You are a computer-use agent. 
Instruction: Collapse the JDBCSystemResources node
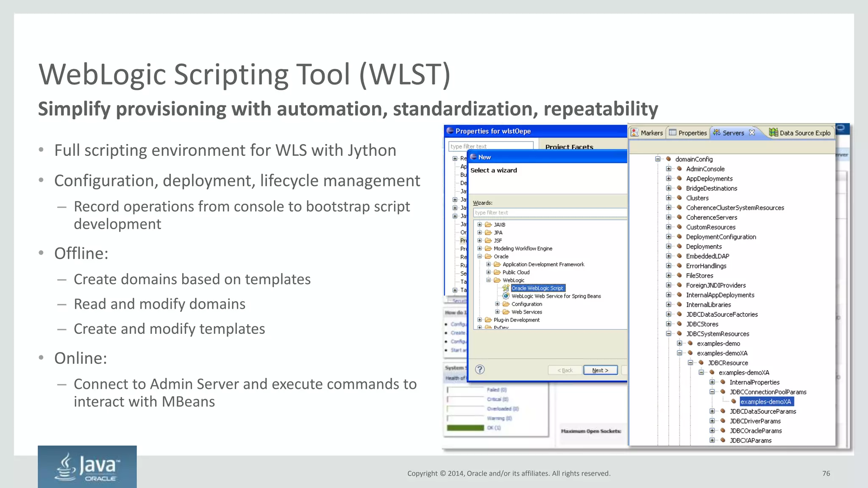[669, 334]
